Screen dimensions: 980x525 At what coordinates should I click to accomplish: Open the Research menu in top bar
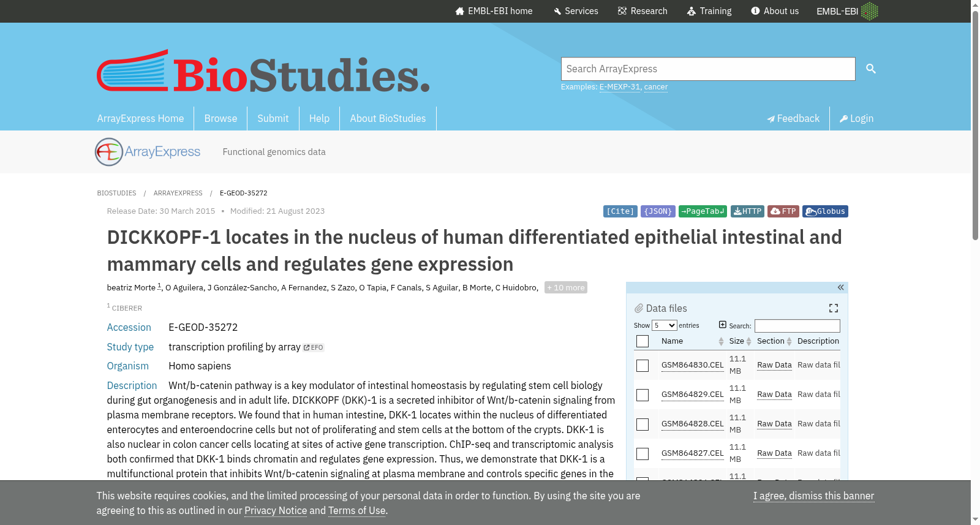(643, 11)
